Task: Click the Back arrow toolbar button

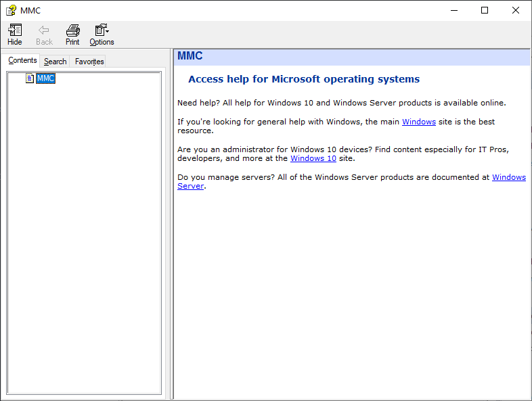Action: tap(44, 34)
